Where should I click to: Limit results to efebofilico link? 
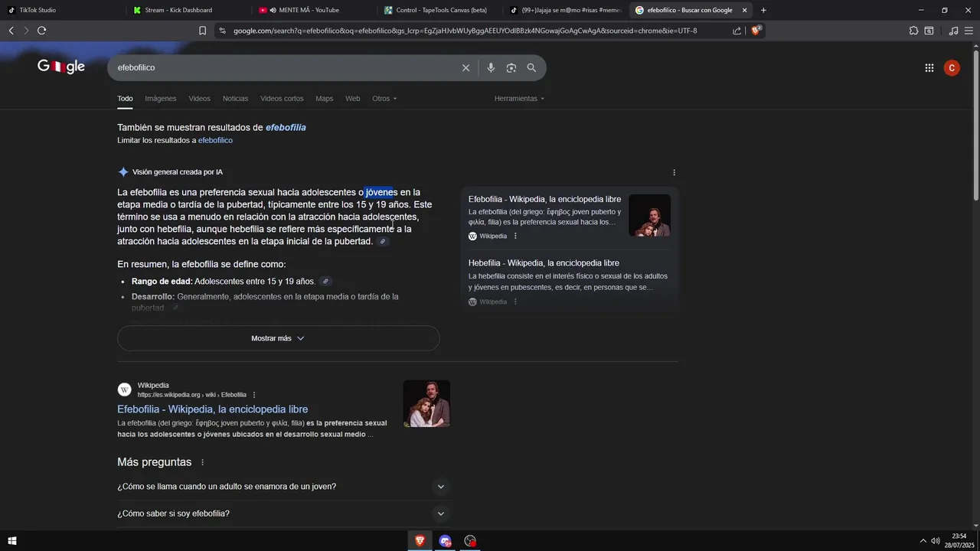point(215,141)
